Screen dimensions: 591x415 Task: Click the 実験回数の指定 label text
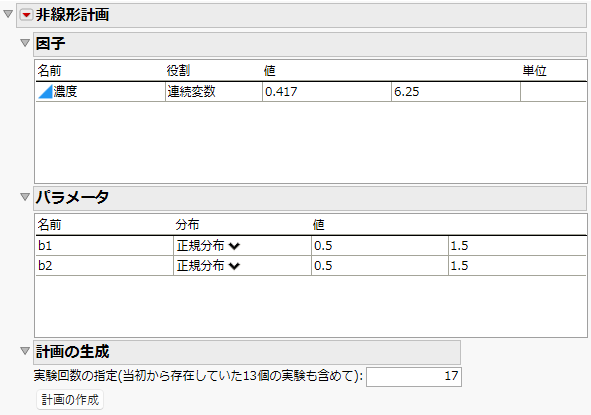(x=198, y=376)
